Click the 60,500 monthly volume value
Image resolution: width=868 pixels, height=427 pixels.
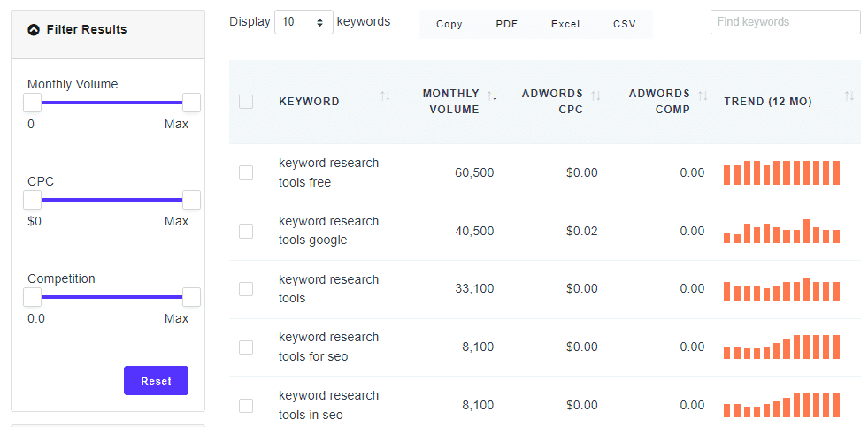point(474,172)
